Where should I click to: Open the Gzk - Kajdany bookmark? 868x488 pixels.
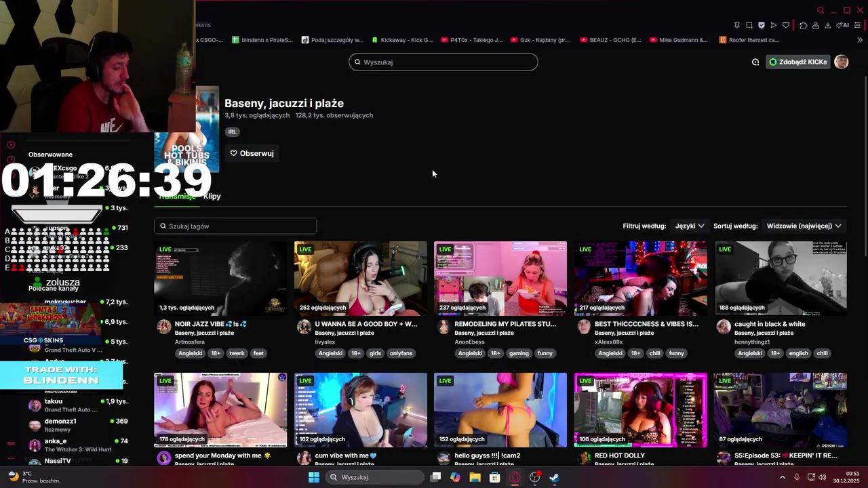(x=540, y=40)
